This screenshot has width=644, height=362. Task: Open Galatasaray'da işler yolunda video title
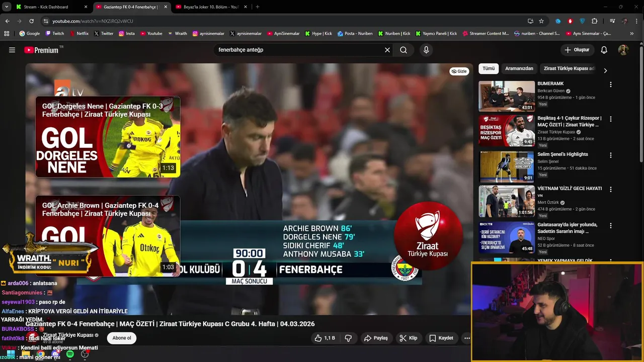click(567, 228)
